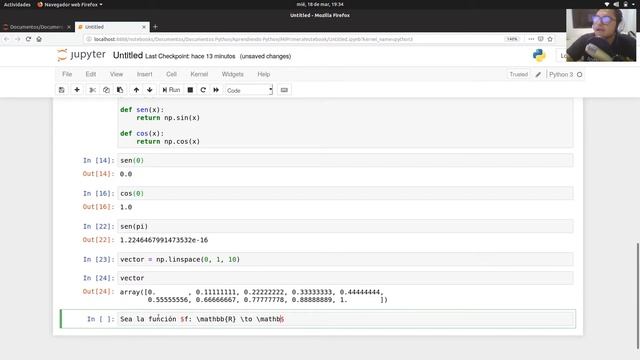640x360 pixels.
Task: Restart the kernel with the circular arrow icon
Action: click(x=203, y=90)
